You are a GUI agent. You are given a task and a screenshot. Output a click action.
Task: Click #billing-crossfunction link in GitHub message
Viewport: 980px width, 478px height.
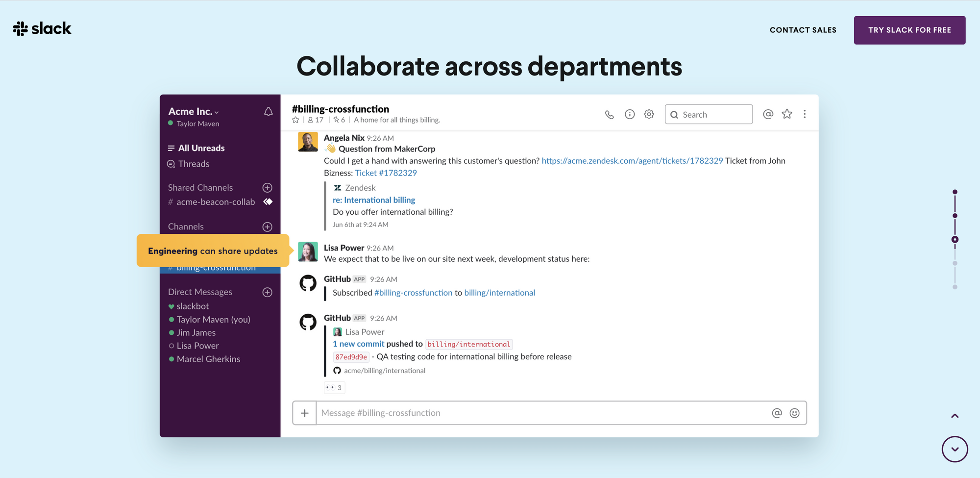[414, 293]
